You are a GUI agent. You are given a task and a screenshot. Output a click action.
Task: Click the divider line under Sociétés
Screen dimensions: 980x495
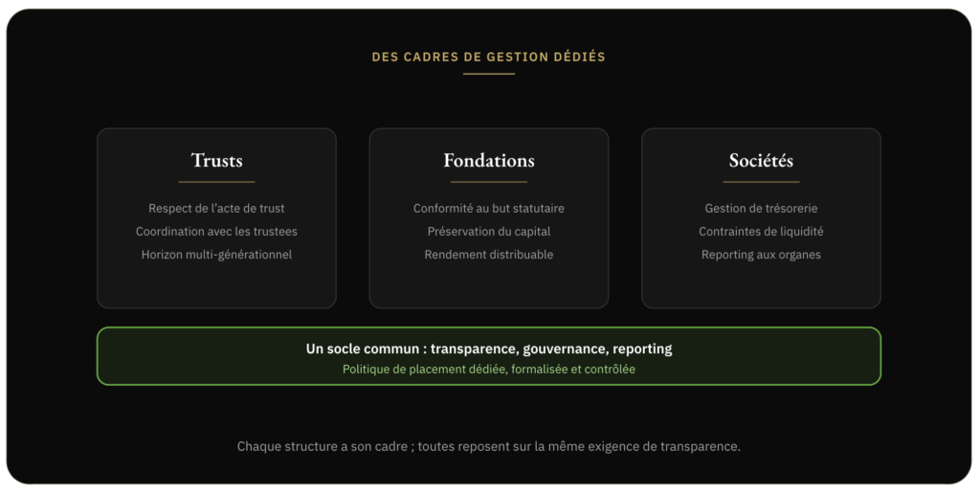[x=761, y=182]
